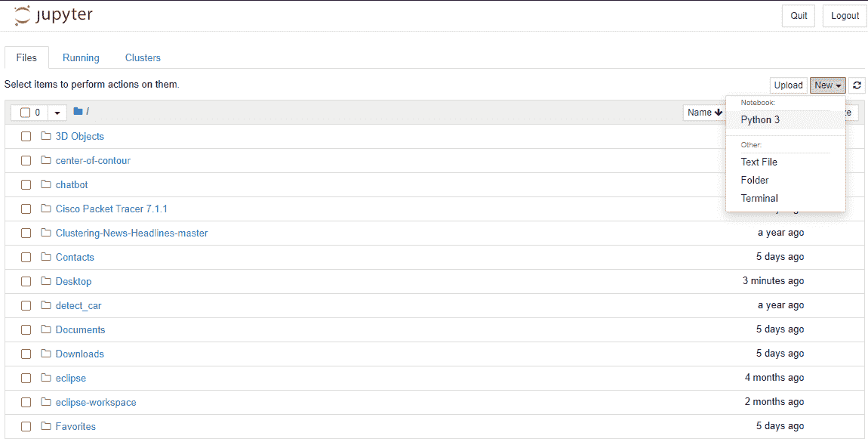Image resolution: width=868 pixels, height=439 pixels.
Task: Select the checkbox next to Contacts
Action: pos(26,257)
